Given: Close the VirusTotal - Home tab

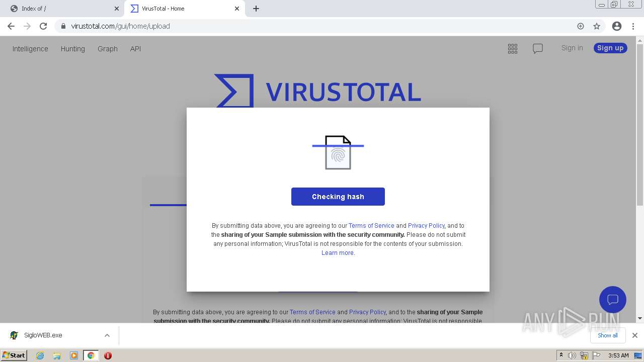Looking at the screenshot, I should (237, 9).
